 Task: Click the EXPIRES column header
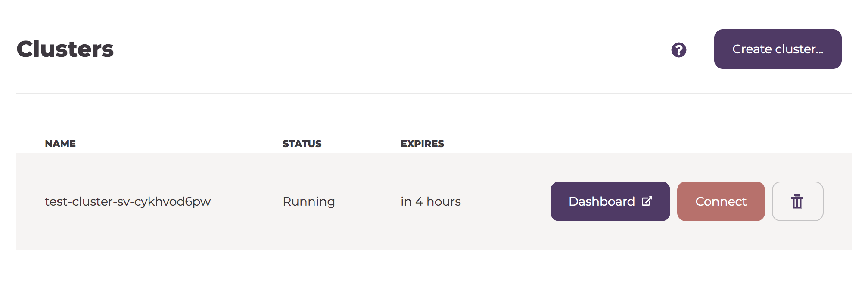(423, 144)
